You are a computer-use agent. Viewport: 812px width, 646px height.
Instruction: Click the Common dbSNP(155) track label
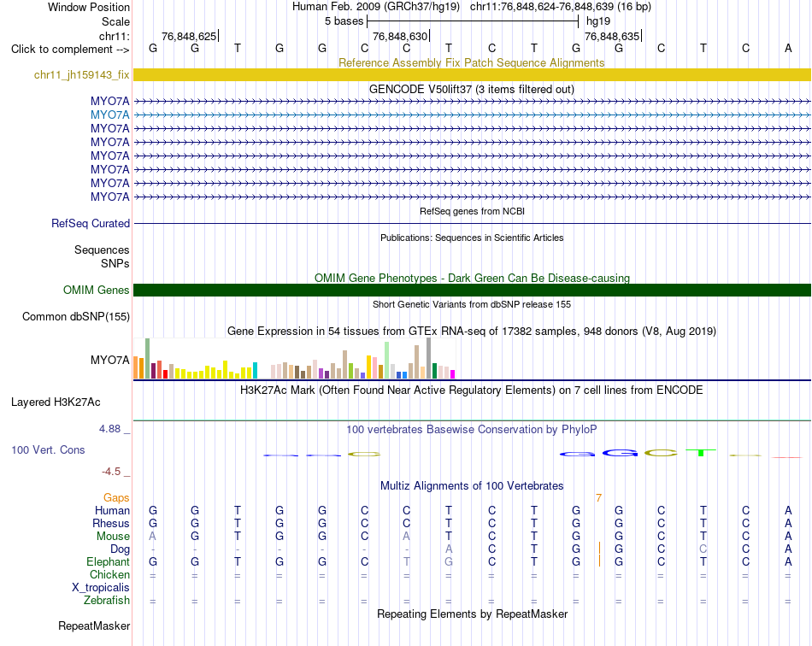pos(75,316)
